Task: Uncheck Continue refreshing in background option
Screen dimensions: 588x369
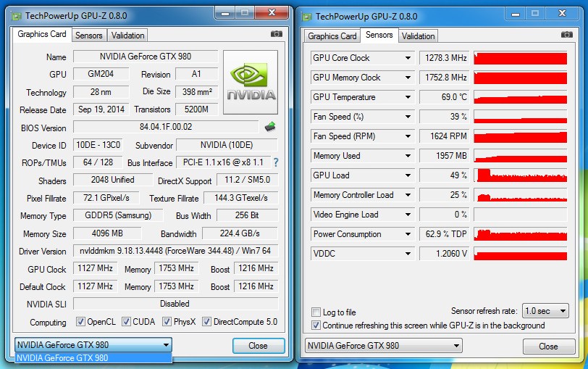Action: point(316,326)
